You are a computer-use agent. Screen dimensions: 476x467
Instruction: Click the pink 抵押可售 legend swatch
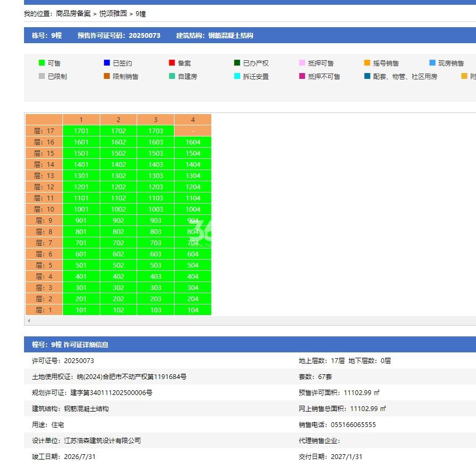pos(302,63)
